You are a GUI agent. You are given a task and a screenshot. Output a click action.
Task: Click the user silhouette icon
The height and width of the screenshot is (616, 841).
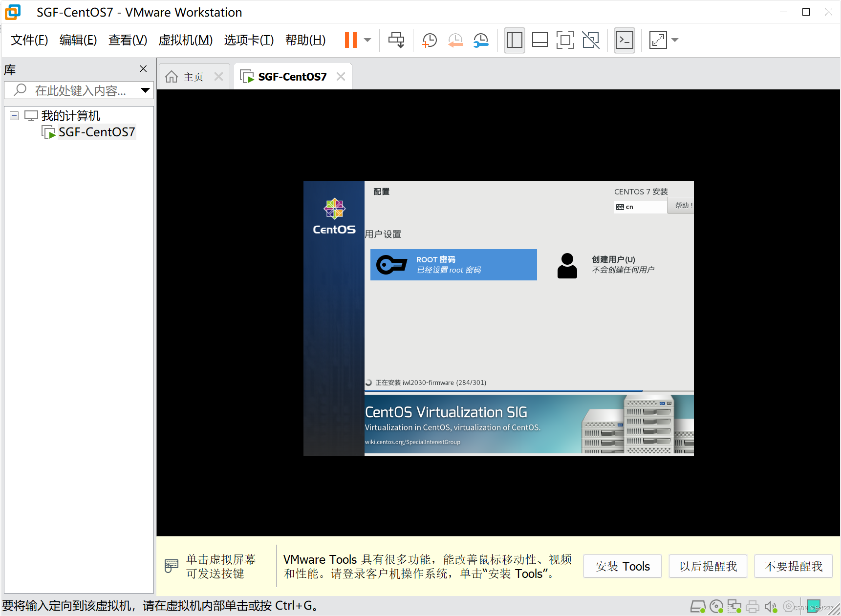point(567,266)
